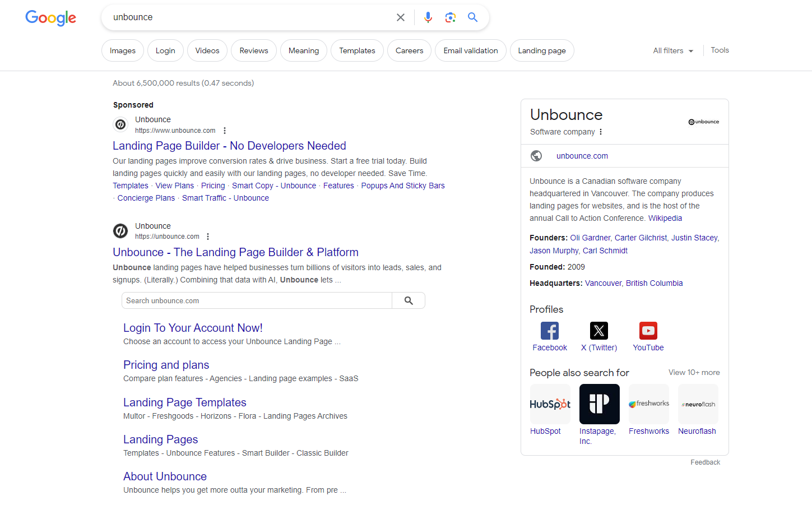Screen dimensions: 812x505
Task: Click Unbounce favicon in the organic result
Action: (120, 231)
